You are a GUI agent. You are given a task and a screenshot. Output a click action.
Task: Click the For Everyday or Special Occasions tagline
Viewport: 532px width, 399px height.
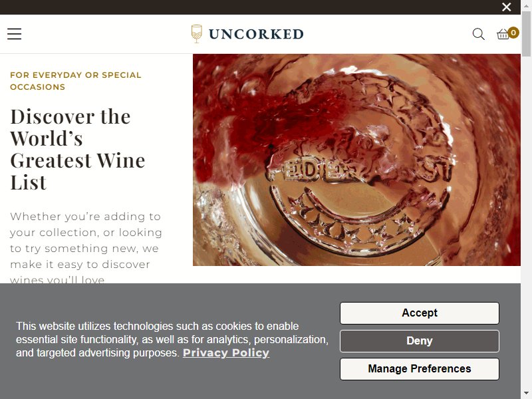point(75,80)
